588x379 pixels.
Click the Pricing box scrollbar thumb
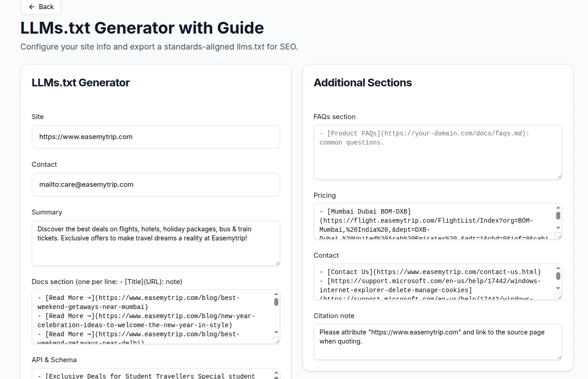tap(558, 215)
